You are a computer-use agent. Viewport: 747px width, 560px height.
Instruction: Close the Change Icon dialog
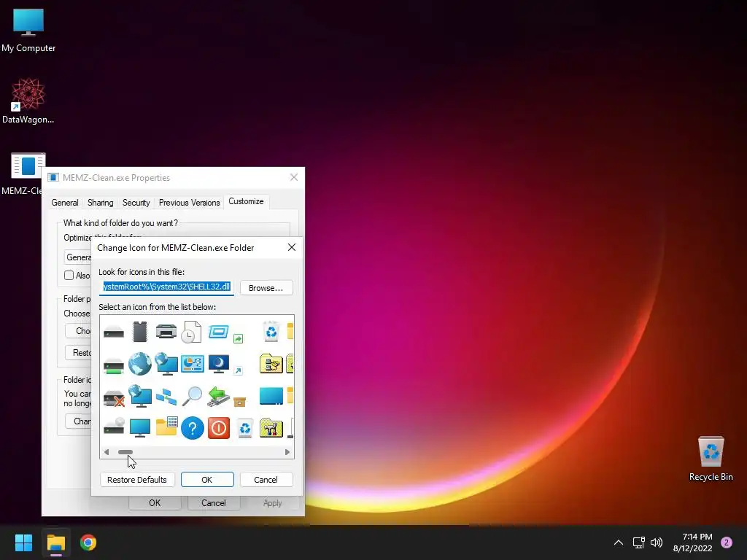tap(292, 247)
